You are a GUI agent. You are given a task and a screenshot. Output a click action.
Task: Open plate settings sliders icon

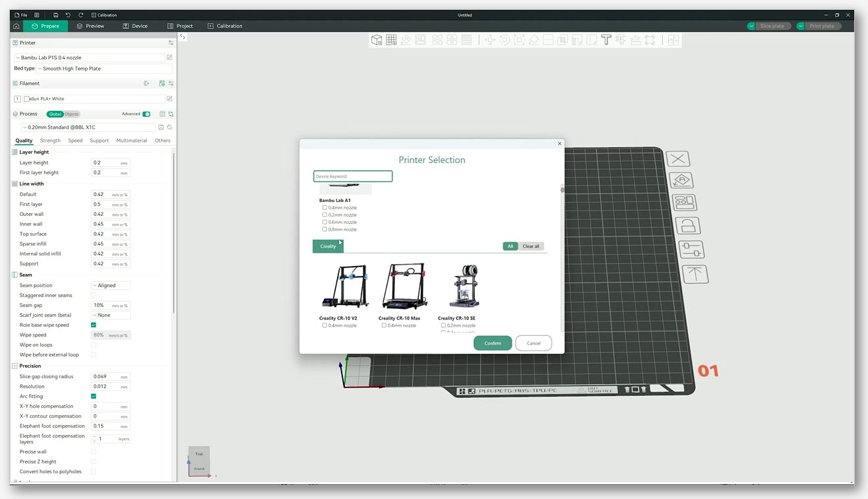click(x=691, y=249)
